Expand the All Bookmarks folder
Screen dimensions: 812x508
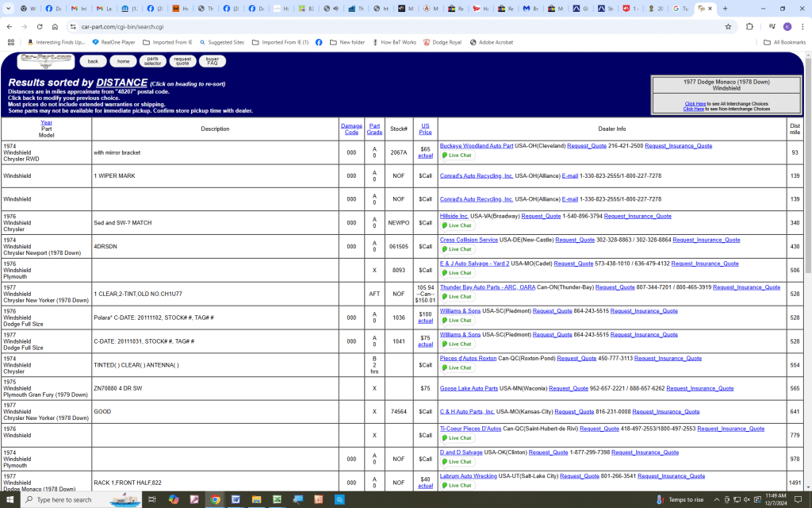(784, 42)
